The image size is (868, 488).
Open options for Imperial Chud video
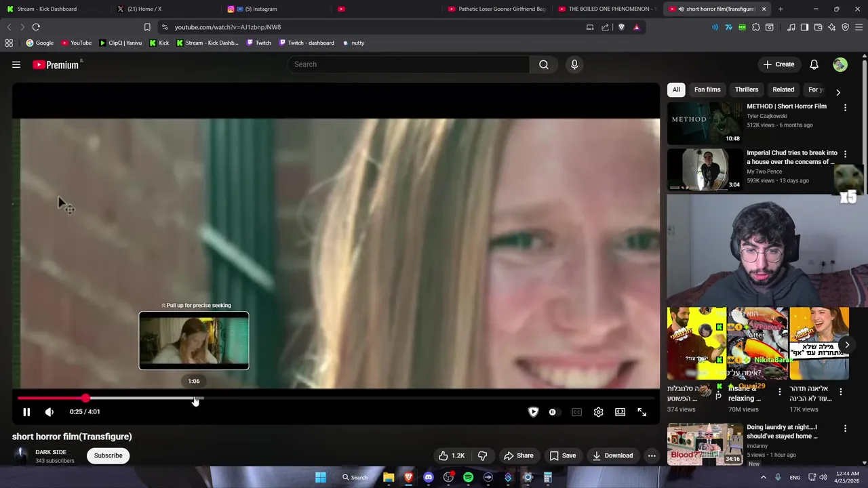click(845, 154)
